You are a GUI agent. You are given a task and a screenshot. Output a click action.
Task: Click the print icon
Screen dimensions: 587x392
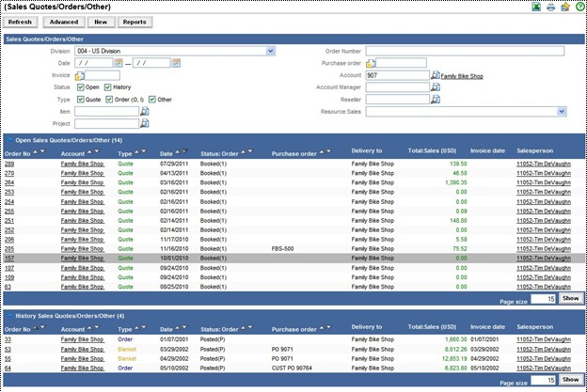tap(550, 7)
